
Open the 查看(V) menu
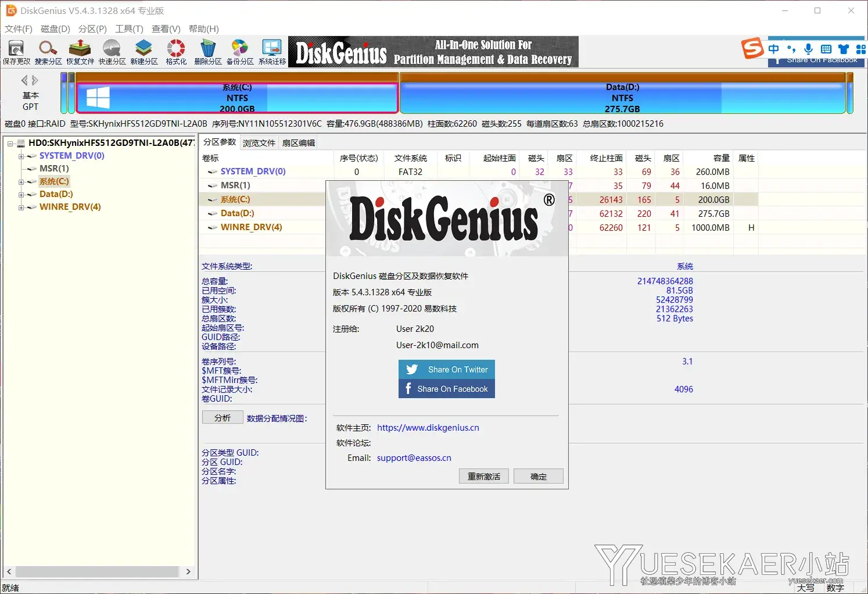pos(166,29)
